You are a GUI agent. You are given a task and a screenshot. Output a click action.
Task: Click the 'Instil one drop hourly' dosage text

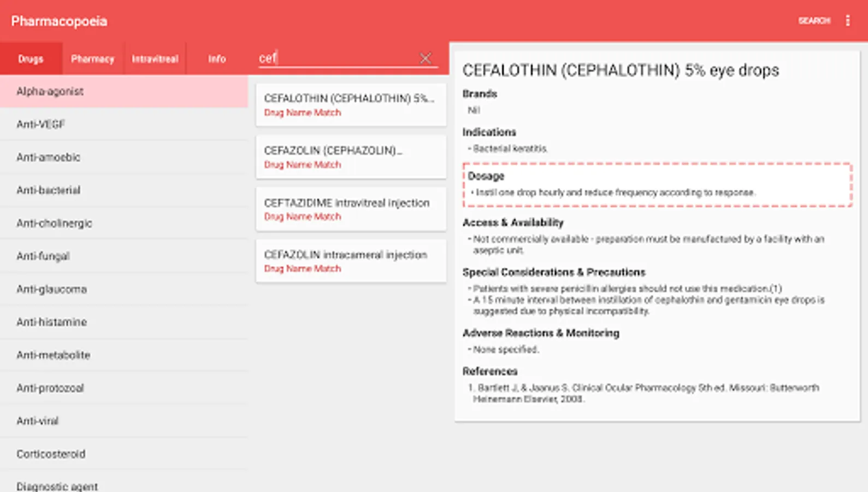click(615, 192)
